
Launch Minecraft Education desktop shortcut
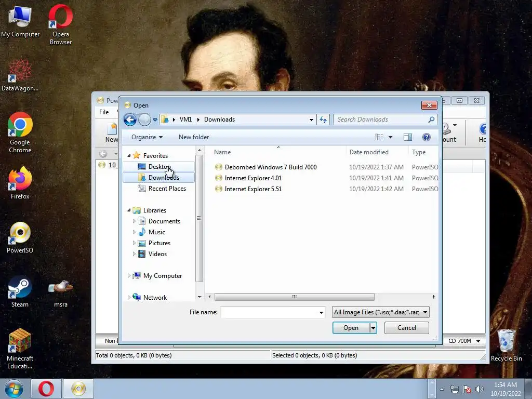pos(20,349)
